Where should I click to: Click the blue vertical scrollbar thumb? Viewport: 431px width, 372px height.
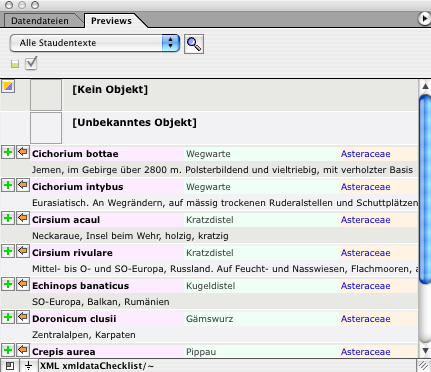425,189
